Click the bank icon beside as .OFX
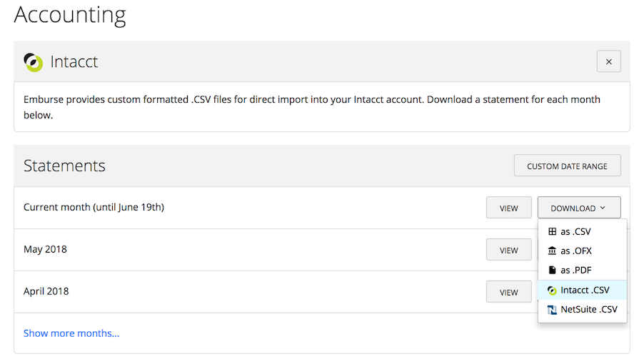Screen dimensions: 644x359 coord(552,251)
